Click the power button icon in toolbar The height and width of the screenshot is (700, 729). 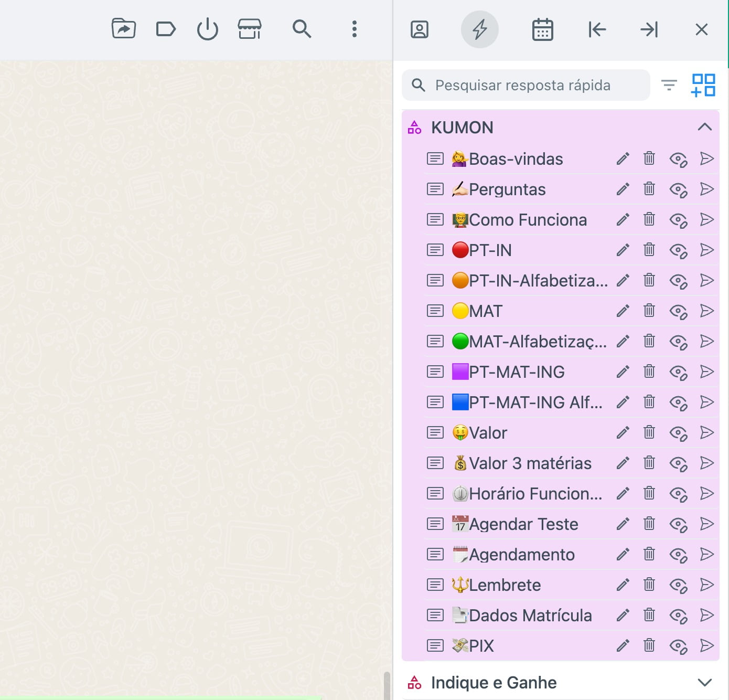point(208,29)
